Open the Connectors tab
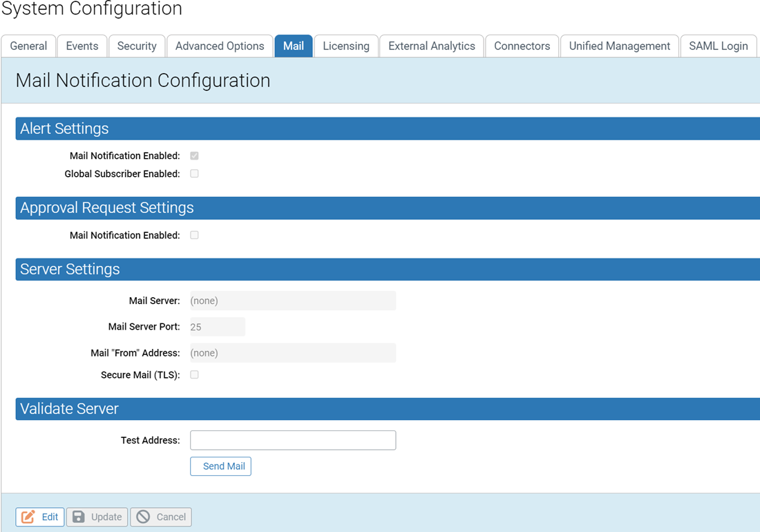This screenshot has height=532, width=760. click(x=522, y=46)
